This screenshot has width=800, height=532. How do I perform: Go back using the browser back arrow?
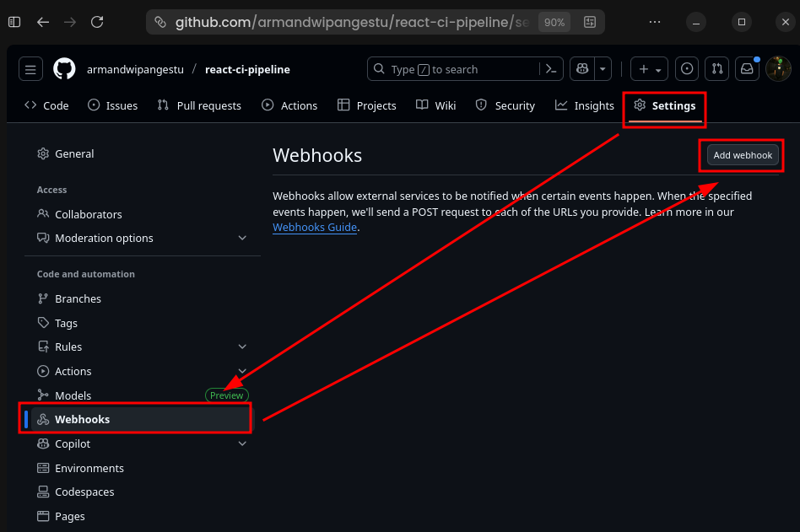[x=43, y=22]
